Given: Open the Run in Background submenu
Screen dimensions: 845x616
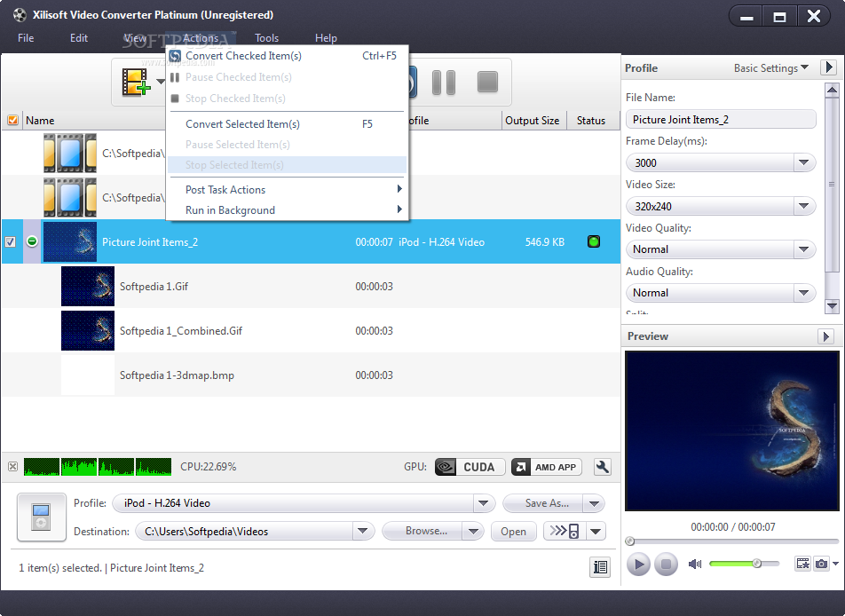Looking at the screenshot, I should pyautogui.click(x=288, y=210).
